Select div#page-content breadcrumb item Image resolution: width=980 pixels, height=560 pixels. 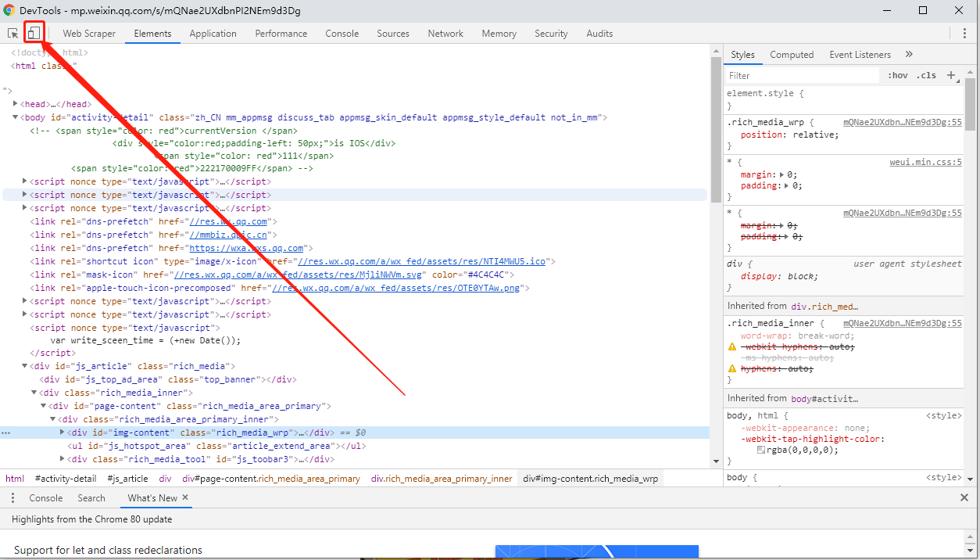click(x=271, y=479)
